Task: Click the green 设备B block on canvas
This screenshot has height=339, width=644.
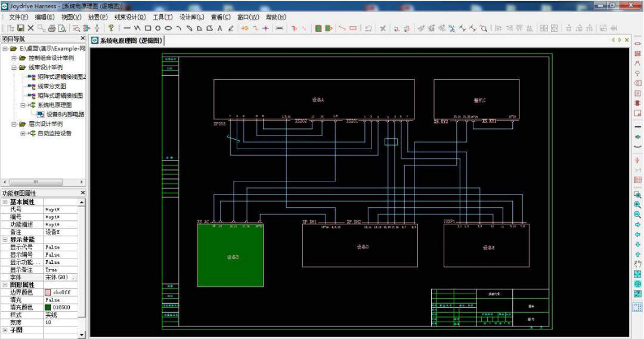Action: click(230, 257)
